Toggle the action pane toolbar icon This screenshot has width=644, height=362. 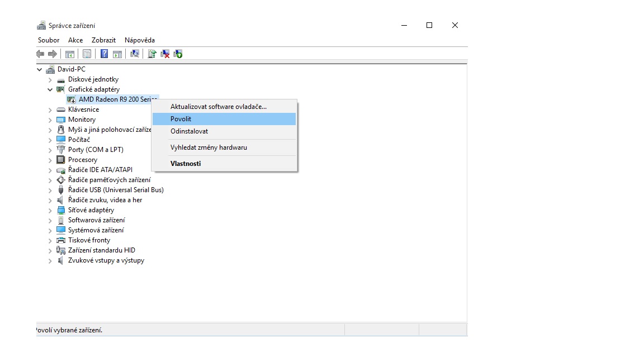(x=117, y=54)
